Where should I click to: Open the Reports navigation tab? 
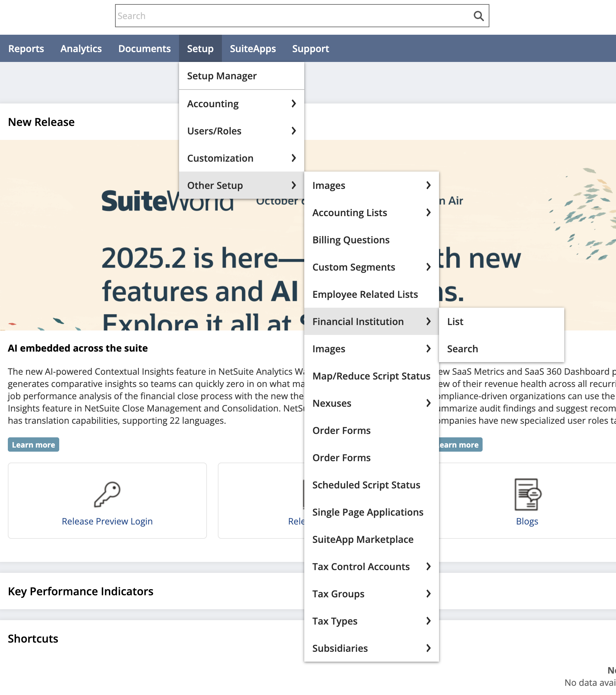(26, 49)
